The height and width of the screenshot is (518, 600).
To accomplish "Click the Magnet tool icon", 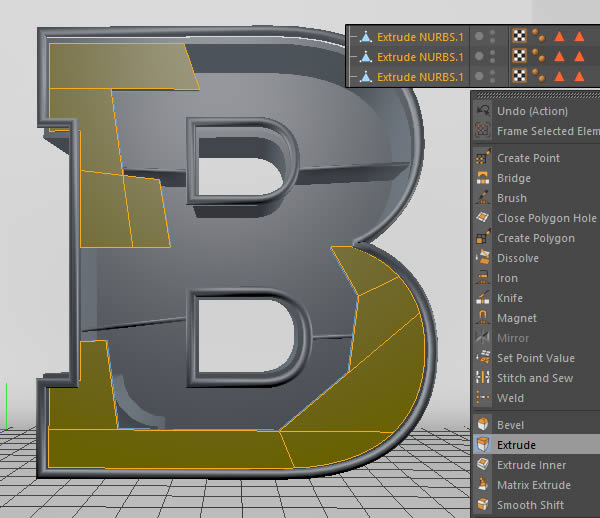I will pos(483,318).
